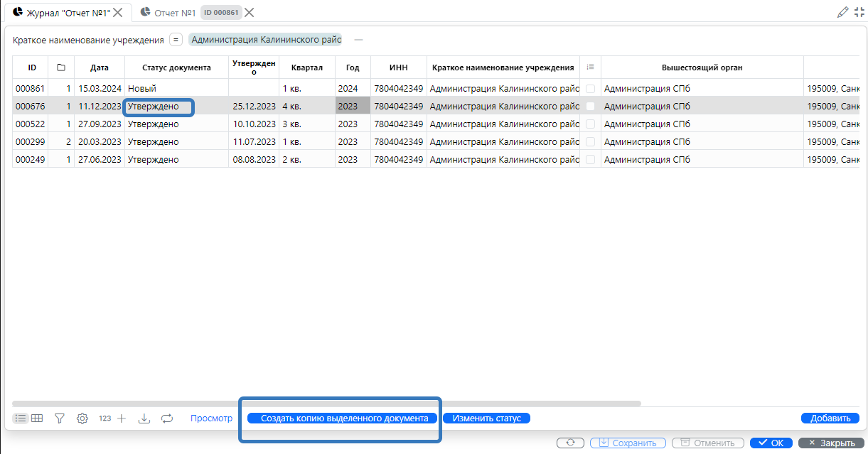
Task: Tick checkbox in row 000249
Action: [590, 160]
